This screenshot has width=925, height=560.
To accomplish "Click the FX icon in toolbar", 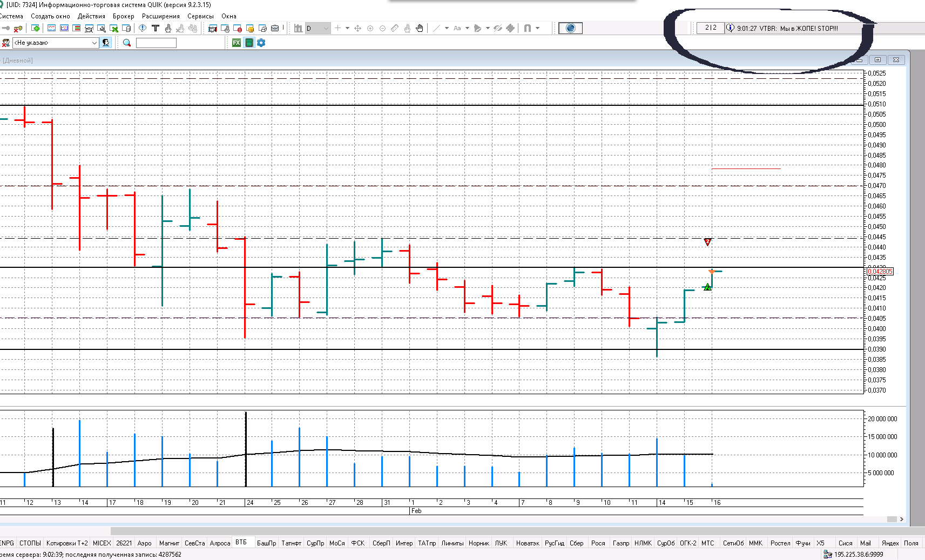I will tap(237, 43).
